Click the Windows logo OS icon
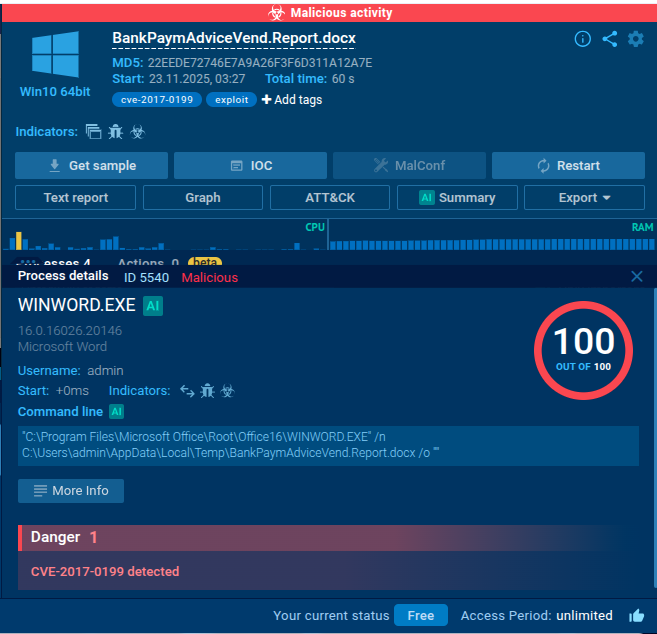657x634 pixels. pyautogui.click(x=55, y=54)
